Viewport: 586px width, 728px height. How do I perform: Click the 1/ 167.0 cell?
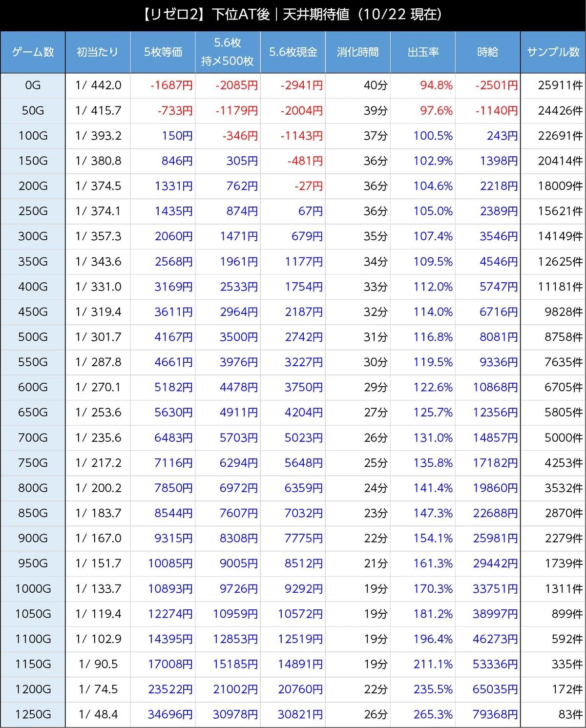98,538
